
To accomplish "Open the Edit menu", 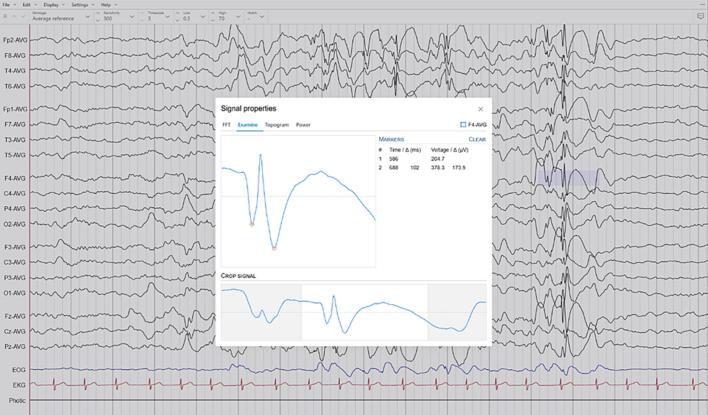I will (29, 5).
